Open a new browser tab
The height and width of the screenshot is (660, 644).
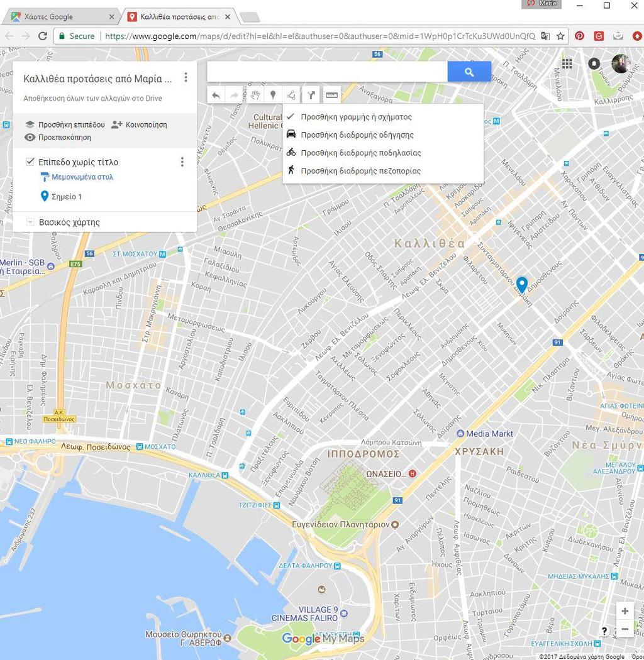tap(250, 17)
